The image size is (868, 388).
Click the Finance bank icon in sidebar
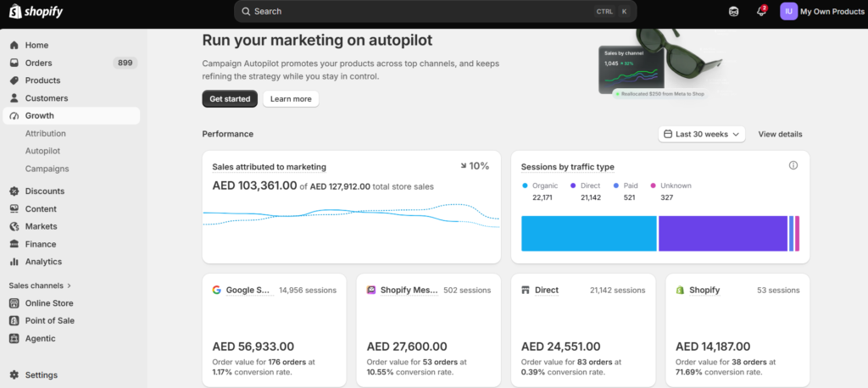[x=14, y=244]
